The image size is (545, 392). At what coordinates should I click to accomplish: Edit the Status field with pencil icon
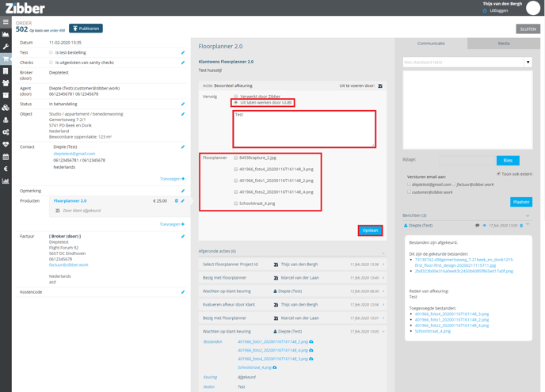pos(183,104)
